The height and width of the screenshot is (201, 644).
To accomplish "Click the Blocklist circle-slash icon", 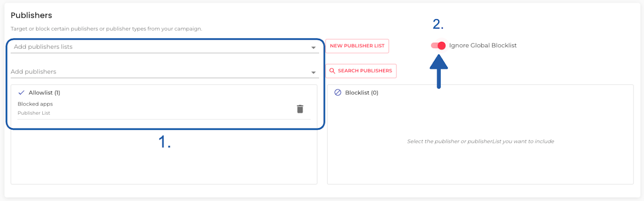I will coord(338,92).
